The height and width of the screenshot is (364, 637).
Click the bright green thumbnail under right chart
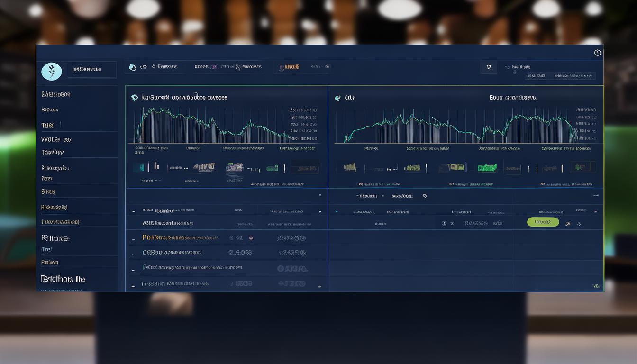click(487, 168)
